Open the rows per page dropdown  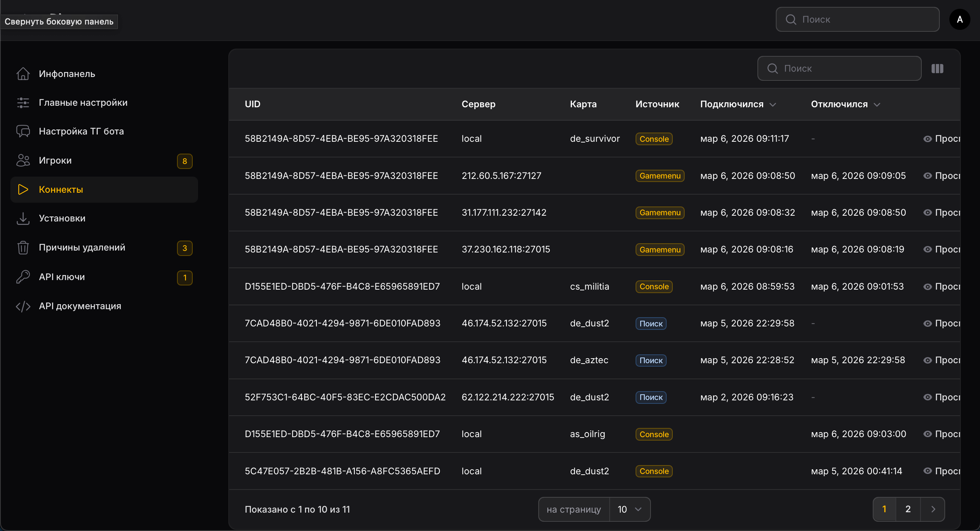click(x=629, y=509)
